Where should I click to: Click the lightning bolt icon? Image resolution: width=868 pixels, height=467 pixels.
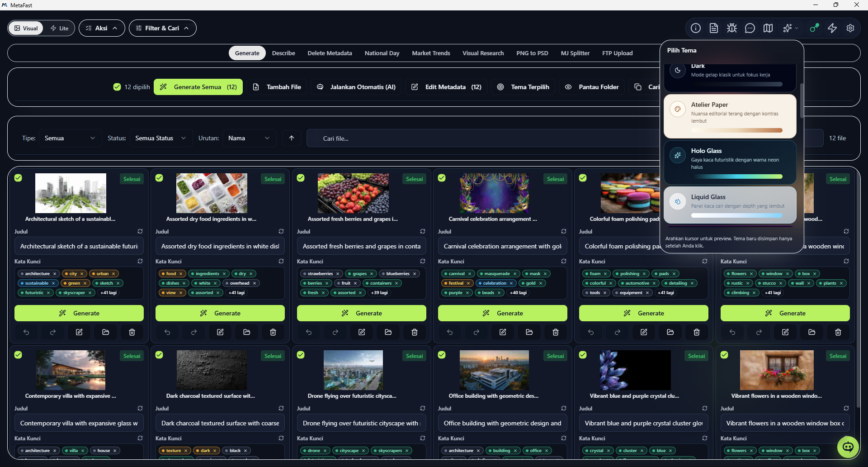pos(832,28)
